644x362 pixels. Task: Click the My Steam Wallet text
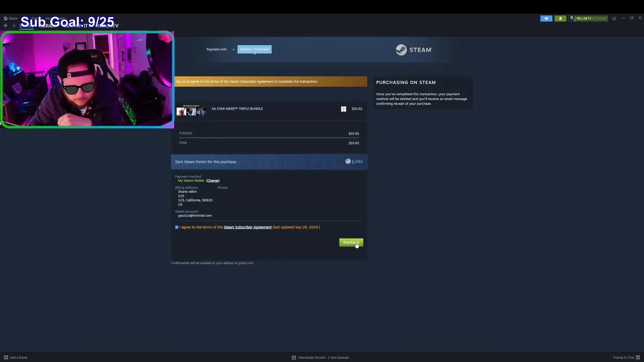191,180
